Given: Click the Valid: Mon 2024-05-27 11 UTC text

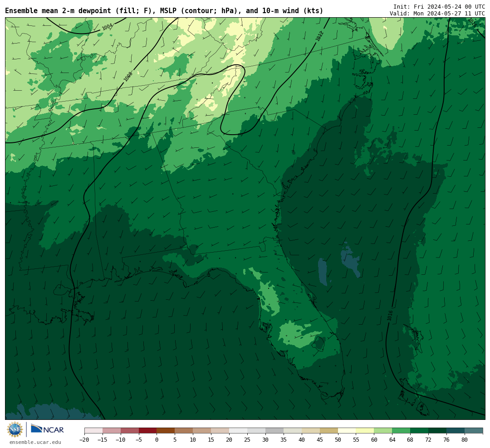Looking at the screenshot, I should pos(437,14).
